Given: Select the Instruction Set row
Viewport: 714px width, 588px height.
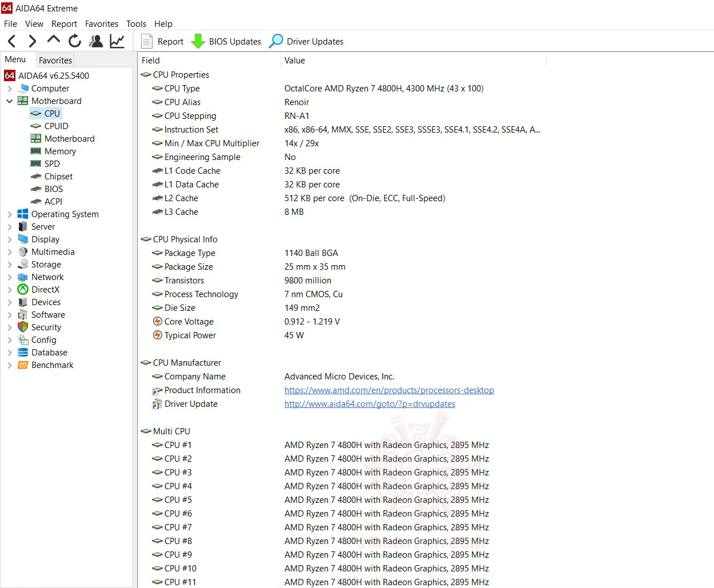Looking at the screenshot, I should [343, 130].
